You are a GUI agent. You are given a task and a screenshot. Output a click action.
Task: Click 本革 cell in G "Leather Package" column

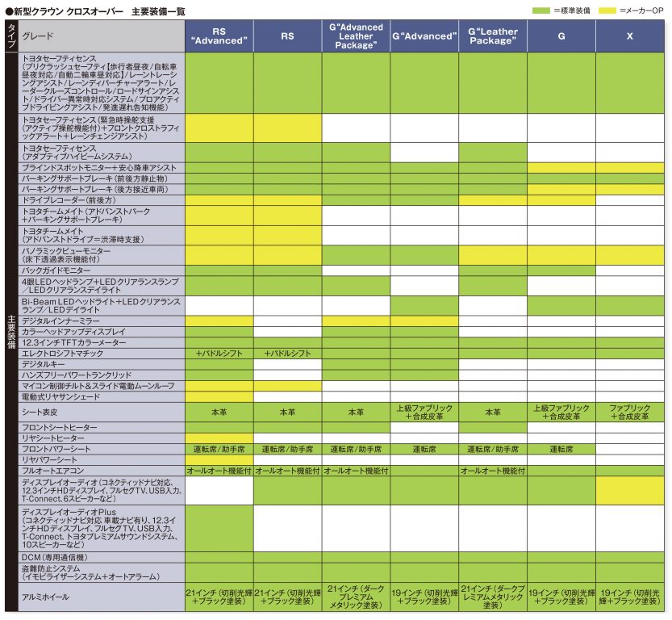tap(493, 412)
